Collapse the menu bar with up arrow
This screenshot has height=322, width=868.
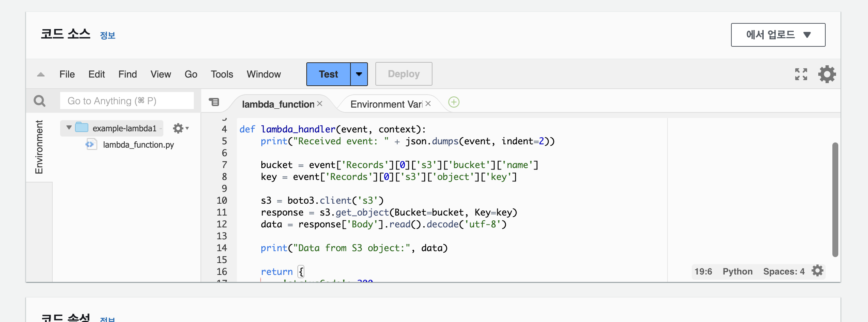pyautogui.click(x=41, y=75)
